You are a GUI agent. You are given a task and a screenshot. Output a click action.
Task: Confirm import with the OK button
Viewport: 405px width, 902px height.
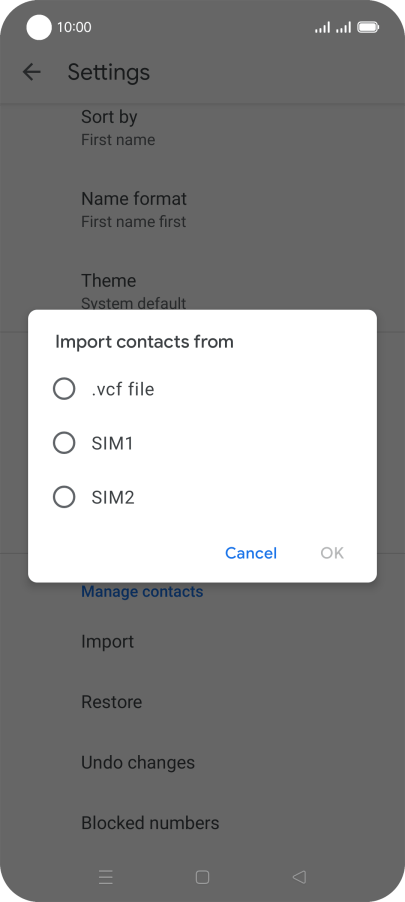click(x=332, y=553)
